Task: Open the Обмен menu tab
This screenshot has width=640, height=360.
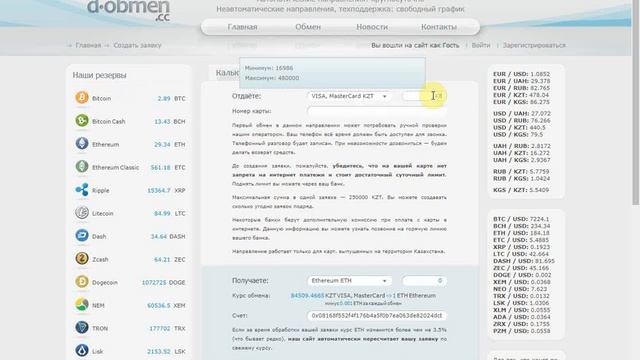Action: [x=308, y=27]
